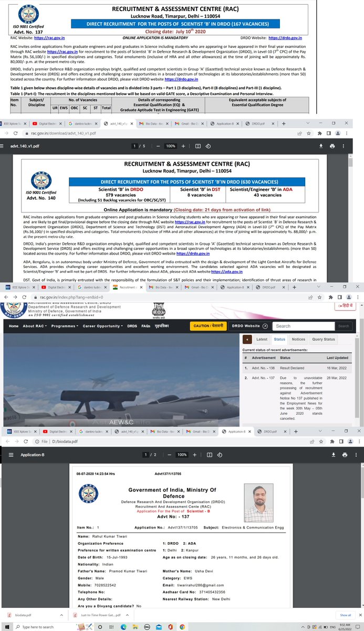Print the Application-B PDF
This screenshot has width=364, height=631.
(x=345, y=454)
